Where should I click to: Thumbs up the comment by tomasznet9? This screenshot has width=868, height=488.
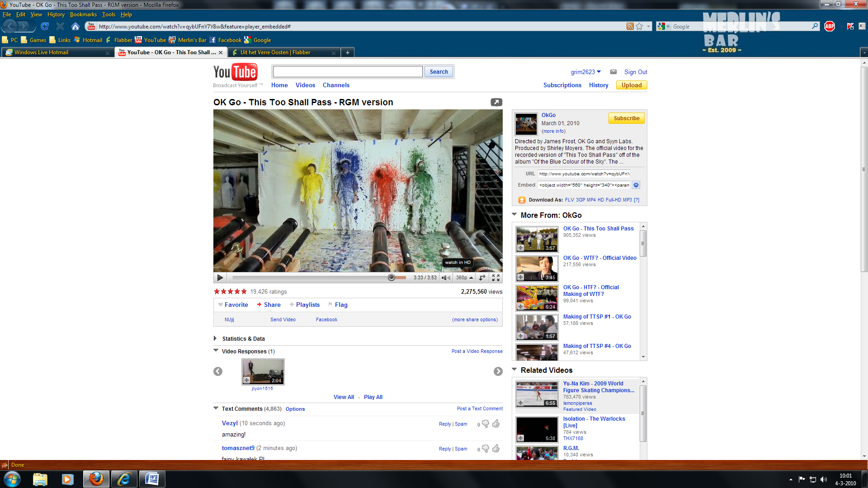(x=496, y=448)
